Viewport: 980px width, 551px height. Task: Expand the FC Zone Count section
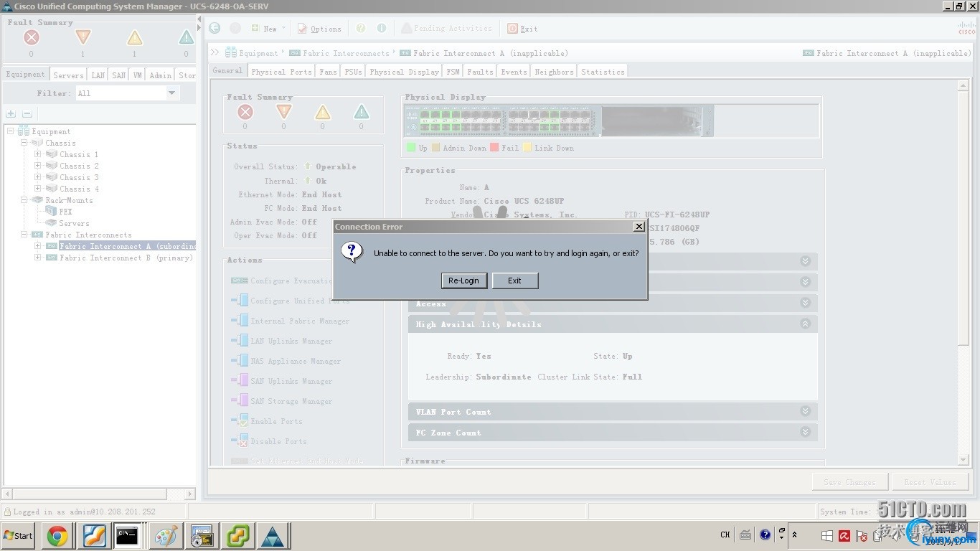point(805,432)
